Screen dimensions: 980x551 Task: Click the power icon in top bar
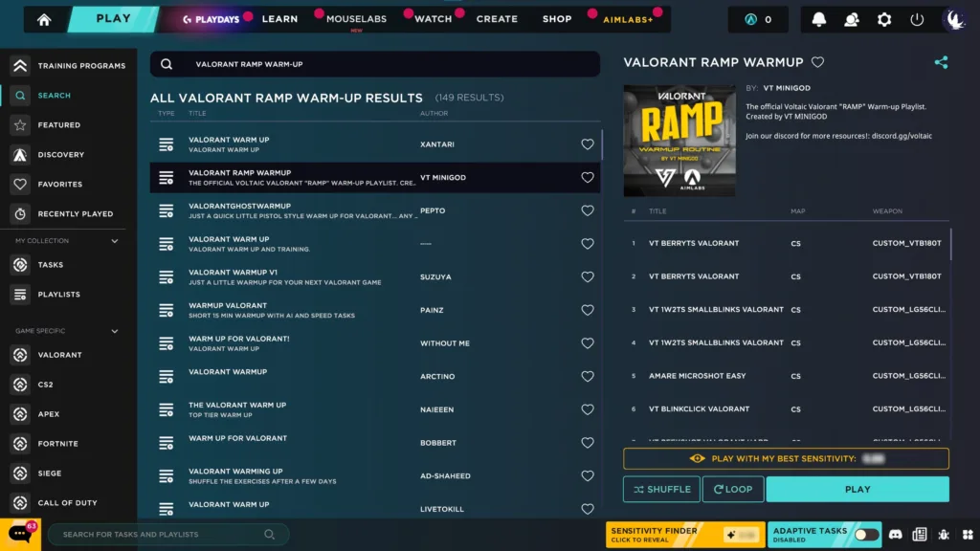(917, 19)
